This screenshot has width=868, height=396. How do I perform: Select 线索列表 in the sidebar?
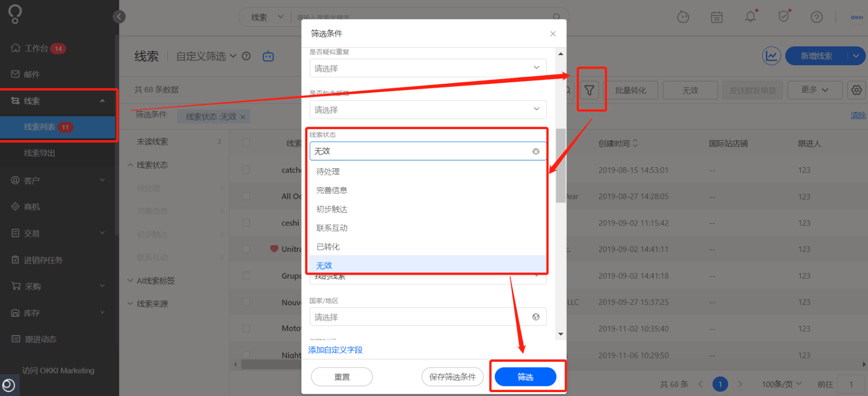[x=58, y=127]
